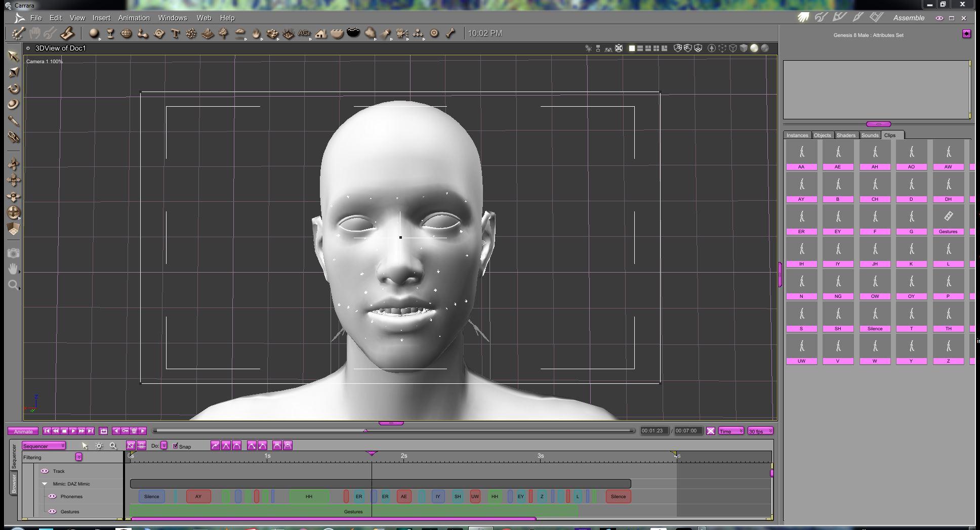
Task: Select the Fire primitive icon
Action: 256,34
